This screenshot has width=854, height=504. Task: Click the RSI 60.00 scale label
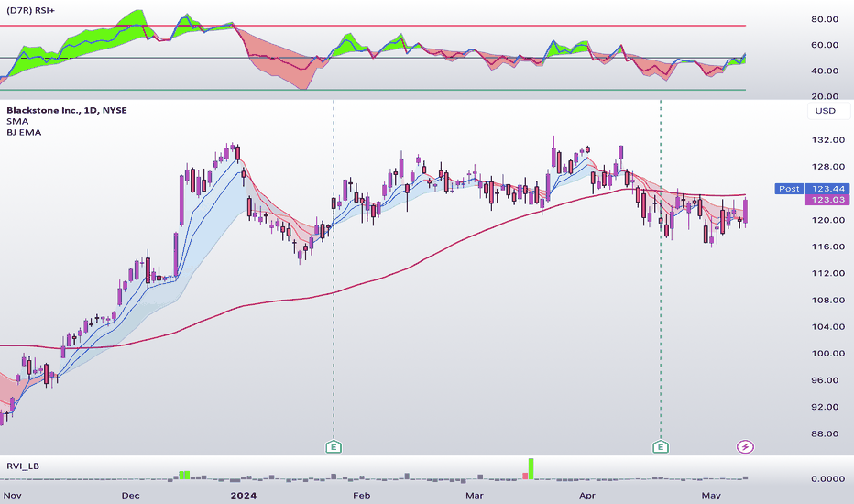(825, 45)
